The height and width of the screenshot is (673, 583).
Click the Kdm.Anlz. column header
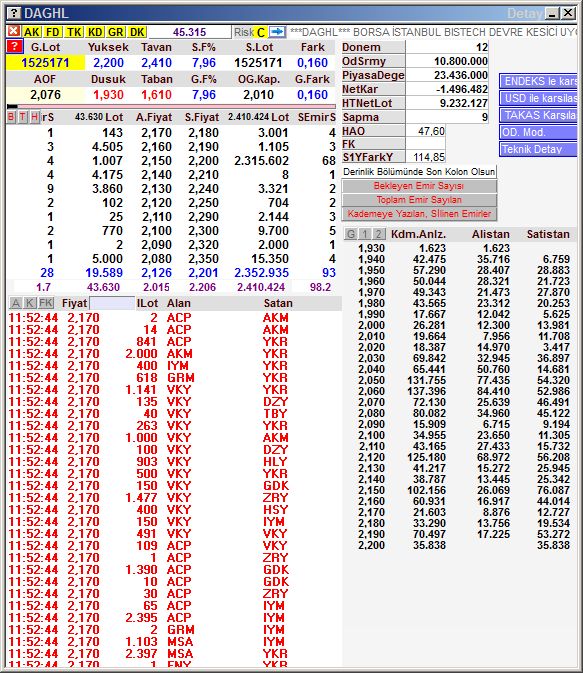[418, 234]
